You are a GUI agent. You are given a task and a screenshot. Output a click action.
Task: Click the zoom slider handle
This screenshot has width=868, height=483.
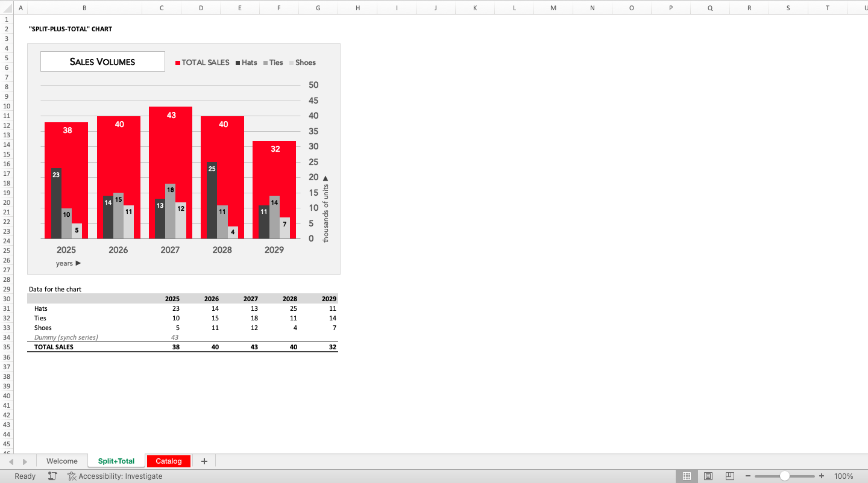[x=784, y=476]
